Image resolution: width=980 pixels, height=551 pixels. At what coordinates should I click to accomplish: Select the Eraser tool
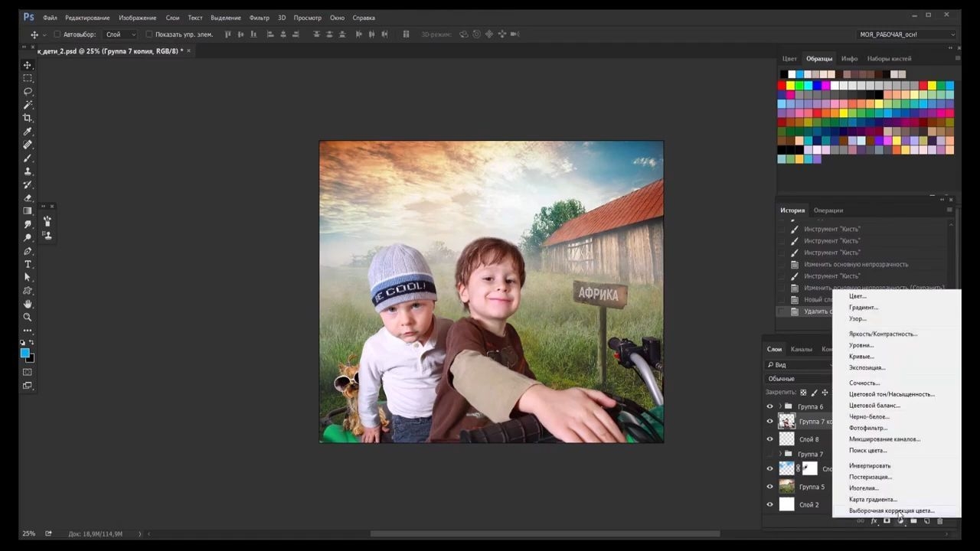(x=28, y=197)
